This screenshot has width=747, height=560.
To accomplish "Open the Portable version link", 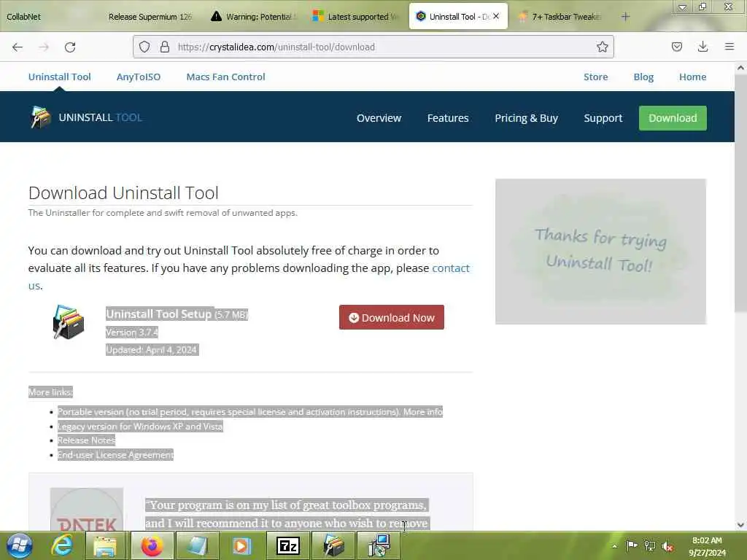I will [x=230, y=412].
